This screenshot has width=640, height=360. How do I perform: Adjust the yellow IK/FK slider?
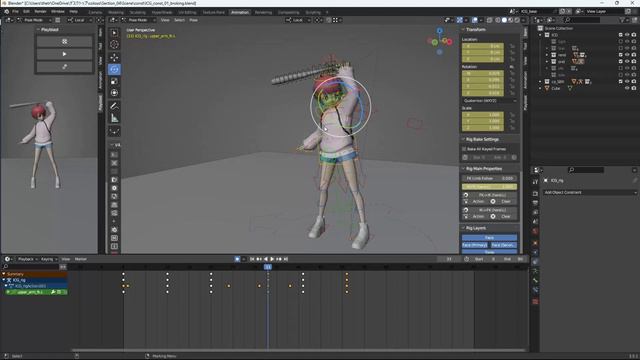coord(489,187)
